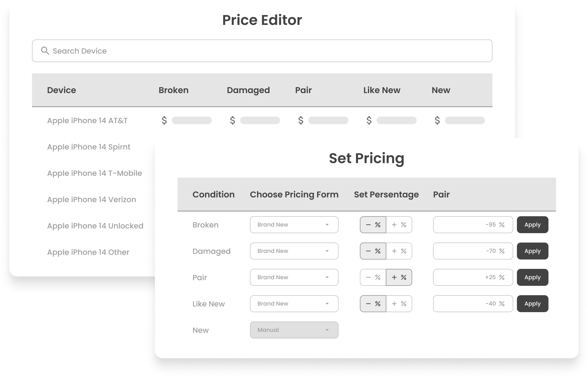Open the Brand New dropdown for Pair condition

click(294, 277)
